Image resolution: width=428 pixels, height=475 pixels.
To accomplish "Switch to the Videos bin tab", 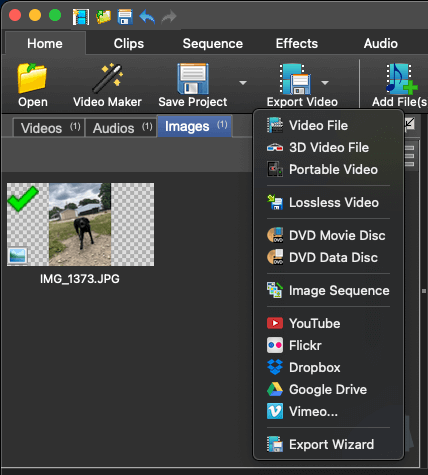I will click(x=49, y=128).
